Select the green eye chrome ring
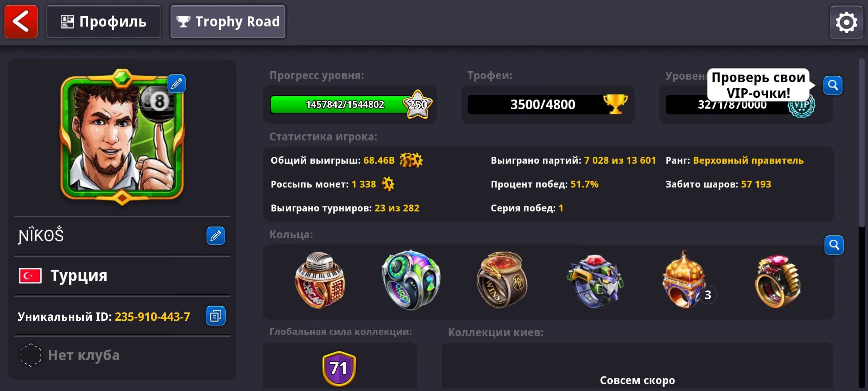 click(x=411, y=280)
